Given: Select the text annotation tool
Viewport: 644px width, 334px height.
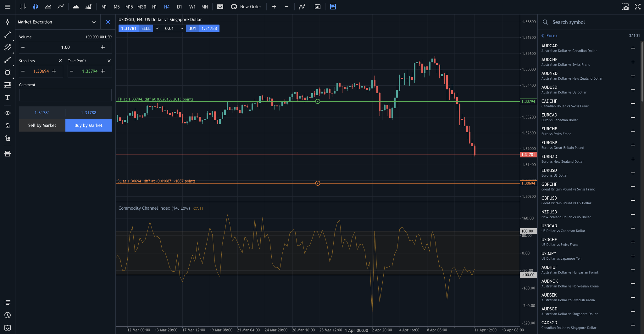Looking at the screenshot, I should coord(8,98).
